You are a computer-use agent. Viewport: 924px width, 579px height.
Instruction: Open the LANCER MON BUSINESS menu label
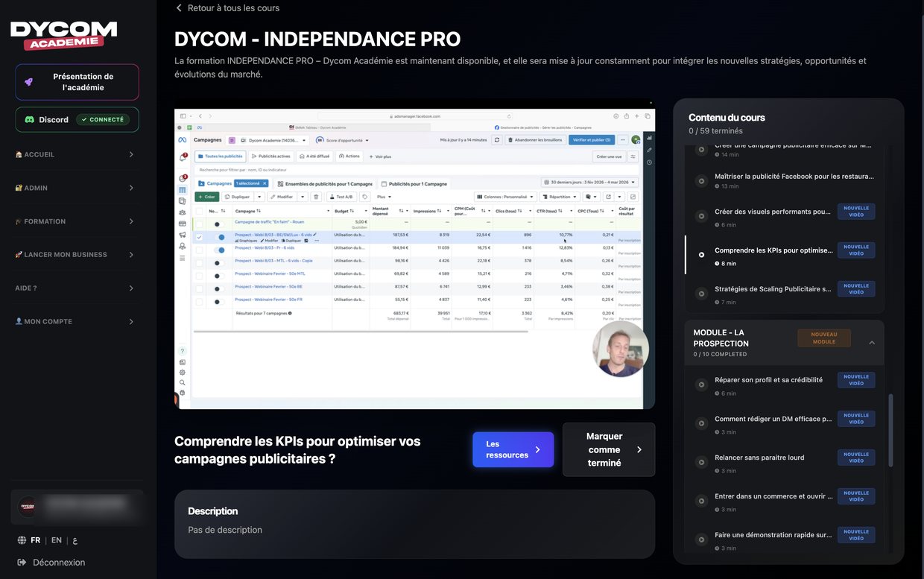click(66, 255)
